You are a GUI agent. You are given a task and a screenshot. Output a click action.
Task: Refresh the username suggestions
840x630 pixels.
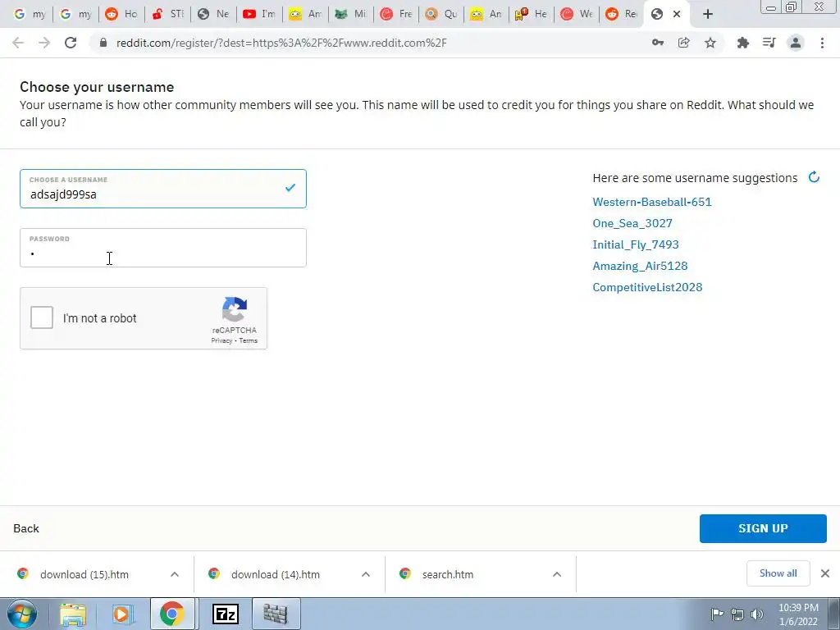click(814, 177)
